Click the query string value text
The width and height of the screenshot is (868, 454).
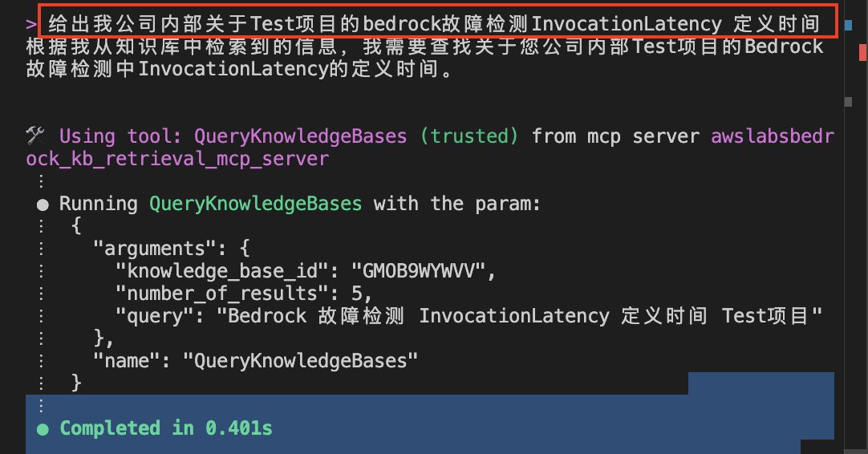(519, 315)
